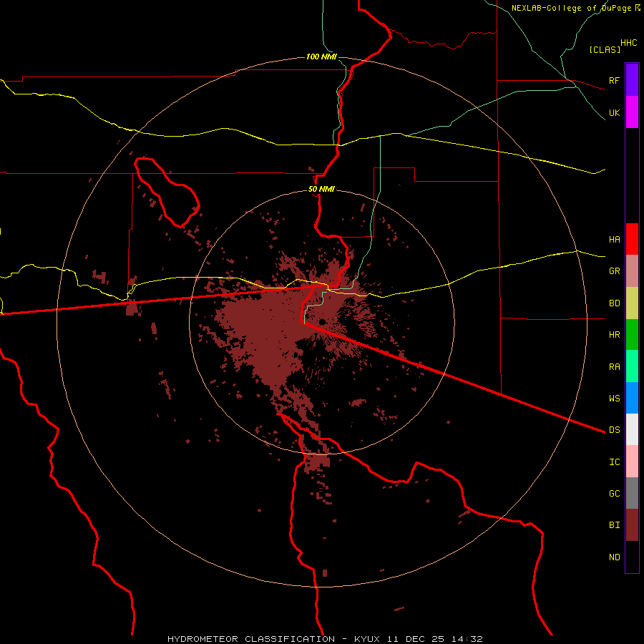The width and height of the screenshot is (644, 644).
Task: Click the 50 NMI range ring label
Action: [321, 189]
